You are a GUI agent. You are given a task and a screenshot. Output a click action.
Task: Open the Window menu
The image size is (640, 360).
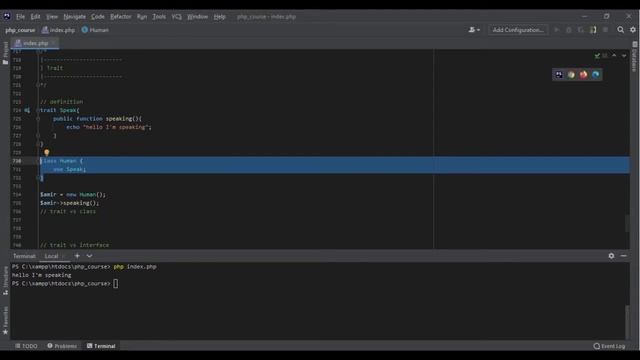coord(198,17)
